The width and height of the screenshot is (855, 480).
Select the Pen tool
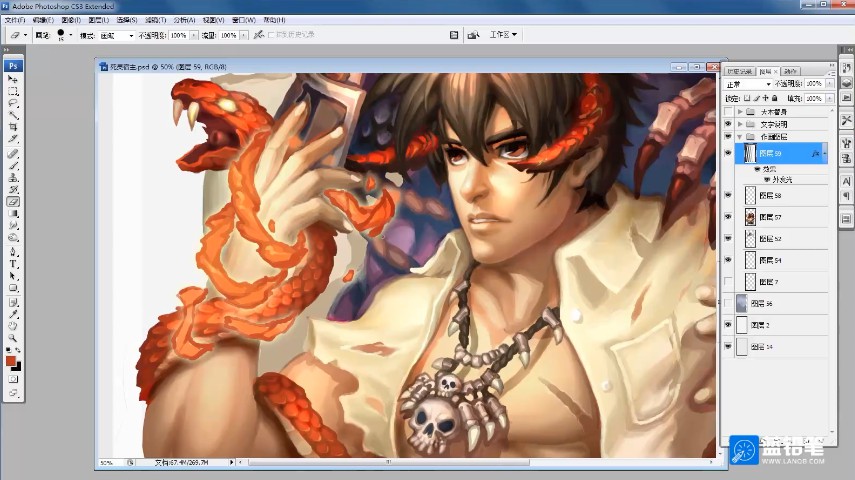coord(13,252)
